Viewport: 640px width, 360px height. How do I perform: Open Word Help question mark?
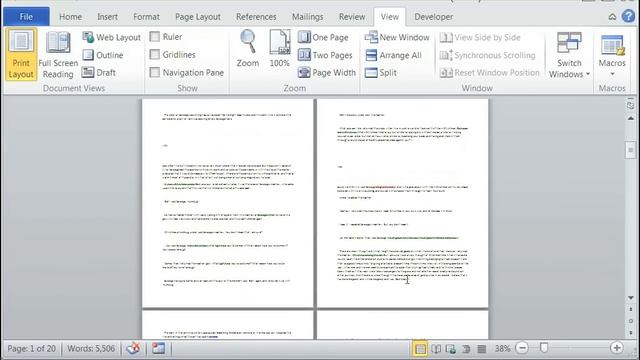coord(629,16)
